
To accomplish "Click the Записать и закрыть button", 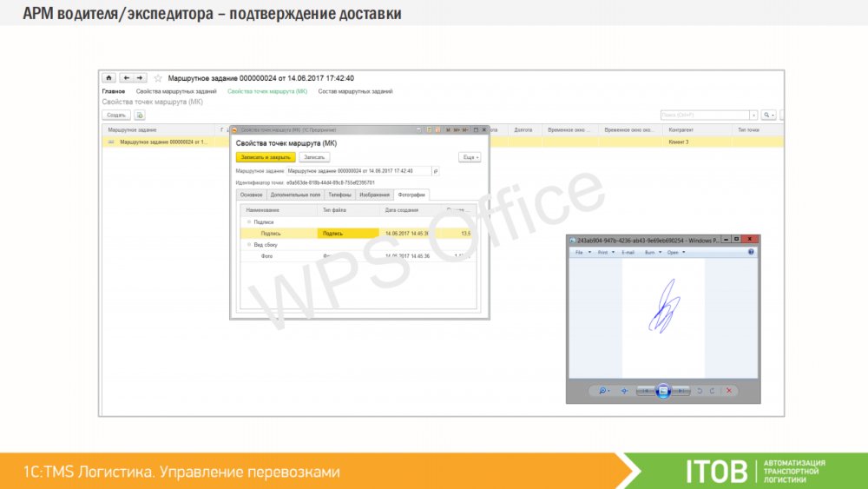I will click(x=265, y=157).
